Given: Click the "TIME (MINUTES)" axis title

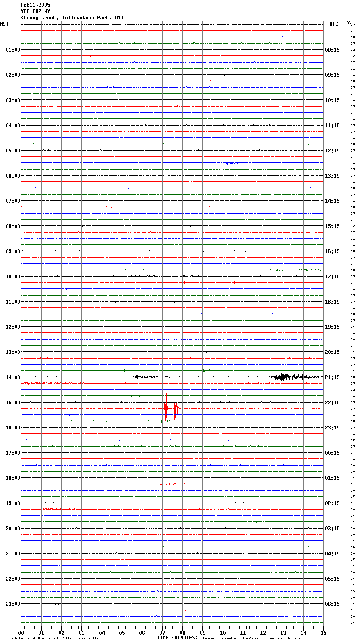Looking at the screenshot, I should (177, 638).
